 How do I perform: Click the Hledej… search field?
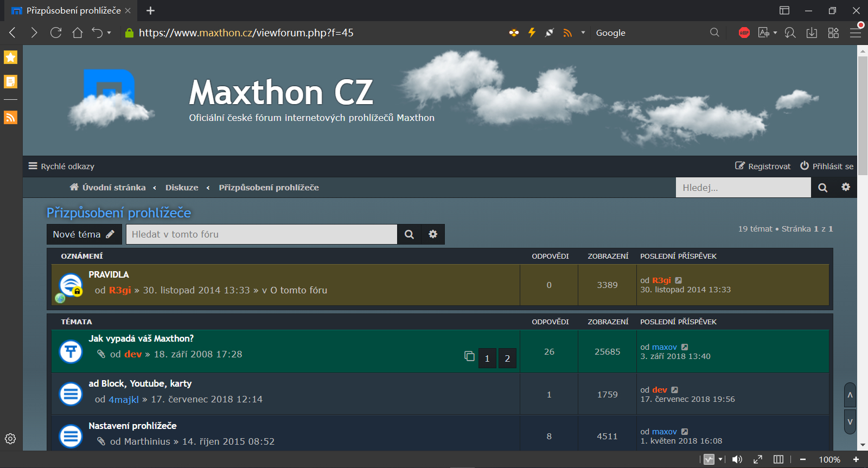(x=743, y=188)
